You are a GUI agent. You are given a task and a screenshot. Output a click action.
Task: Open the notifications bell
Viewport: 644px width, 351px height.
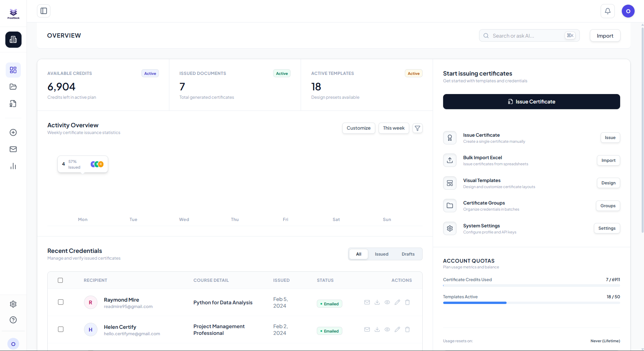tap(608, 11)
